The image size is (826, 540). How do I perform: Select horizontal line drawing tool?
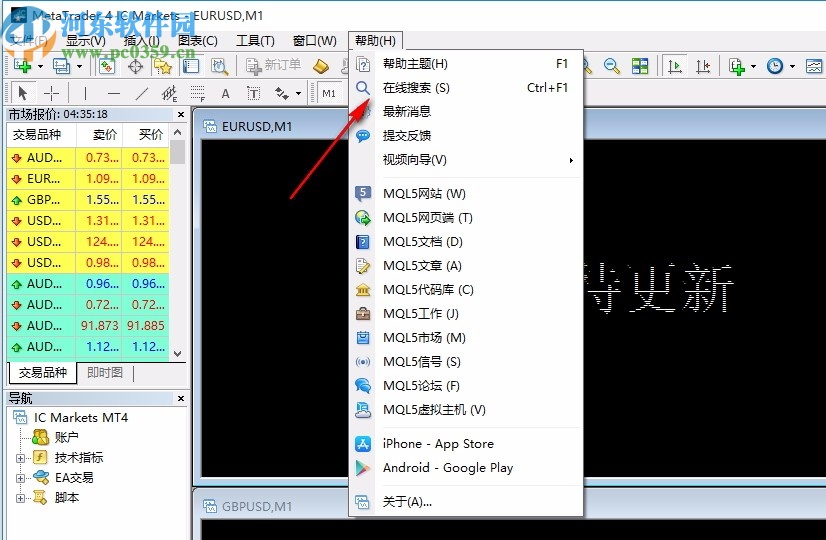pyautogui.click(x=113, y=94)
